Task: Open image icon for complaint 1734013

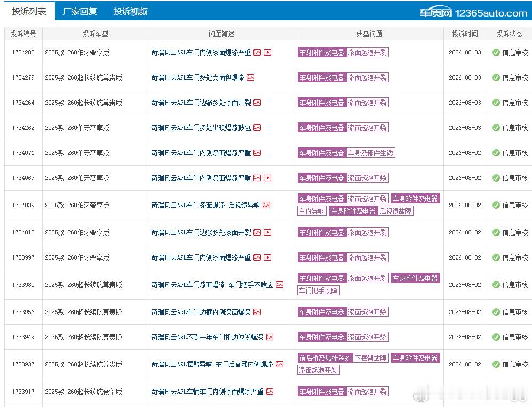Action: click(x=257, y=232)
